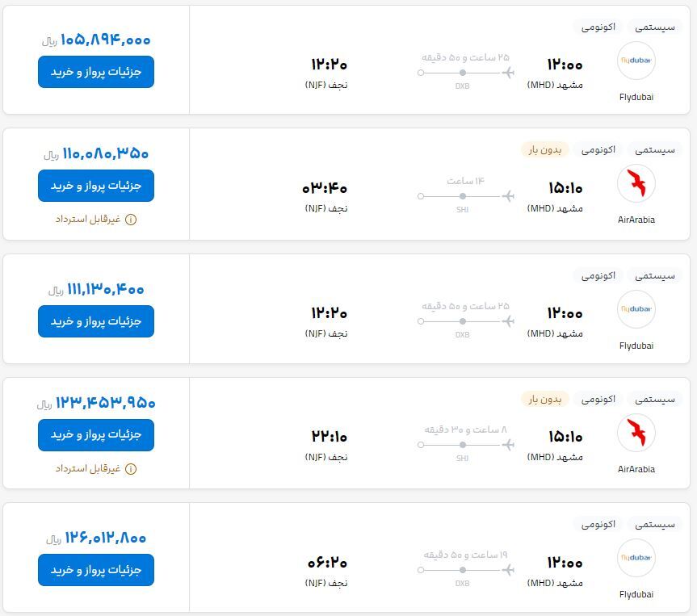Click the AirArabia logo on the 123,453,950 rial flight
This screenshot has height=616, width=697.
(x=636, y=432)
